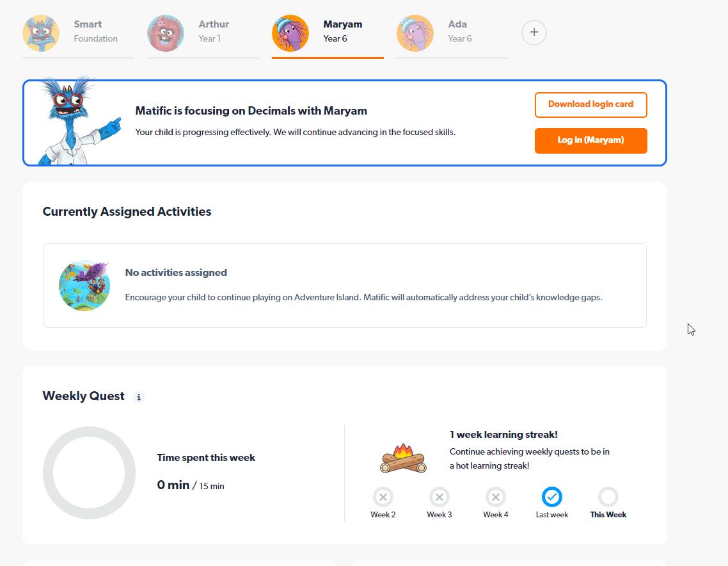Select the Maryam Year 6 tab

click(x=328, y=36)
